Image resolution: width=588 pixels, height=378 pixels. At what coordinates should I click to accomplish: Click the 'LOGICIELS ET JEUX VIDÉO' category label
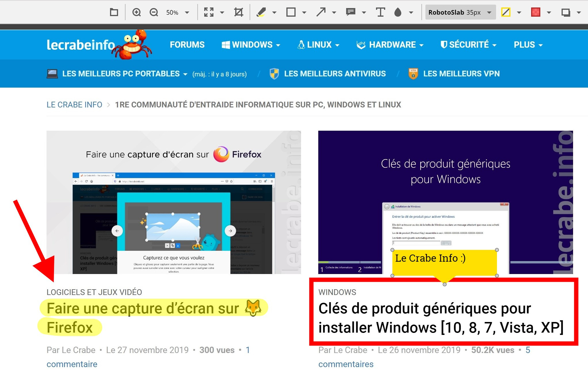click(94, 292)
